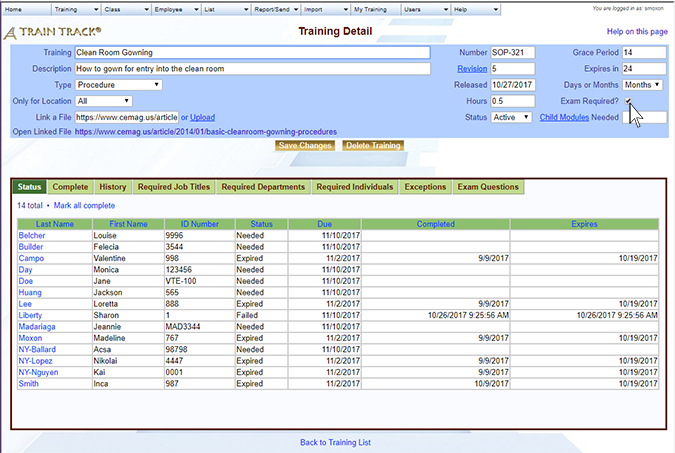This screenshot has height=453, width=675.
Task: Click the Mark all complete link
Action: point(85,205)
